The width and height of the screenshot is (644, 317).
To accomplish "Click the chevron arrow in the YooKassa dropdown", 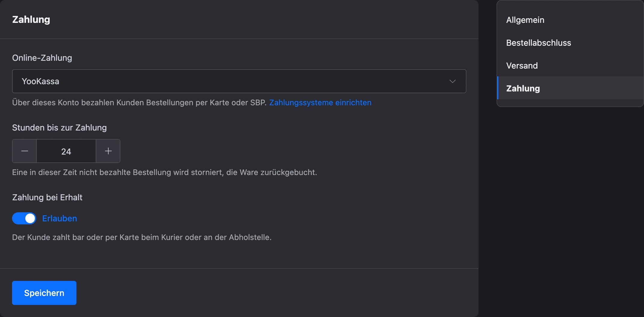I will pyautogui.click(x=452, y=82).
